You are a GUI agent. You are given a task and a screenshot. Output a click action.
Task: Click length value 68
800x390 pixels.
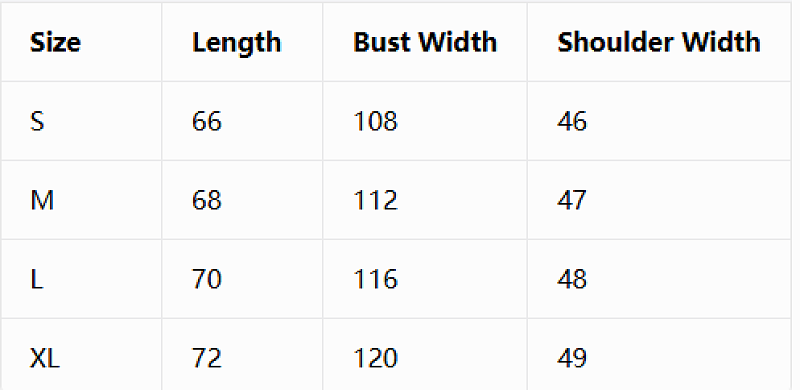207,201
